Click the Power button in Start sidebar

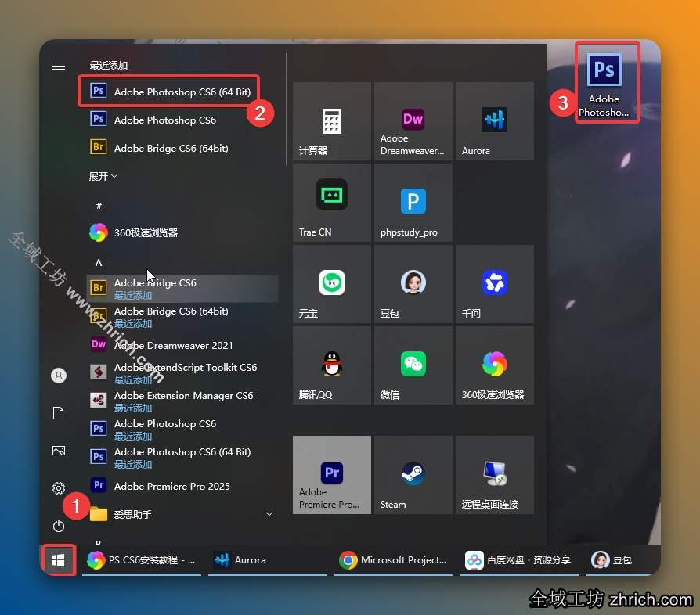[59, 526]
